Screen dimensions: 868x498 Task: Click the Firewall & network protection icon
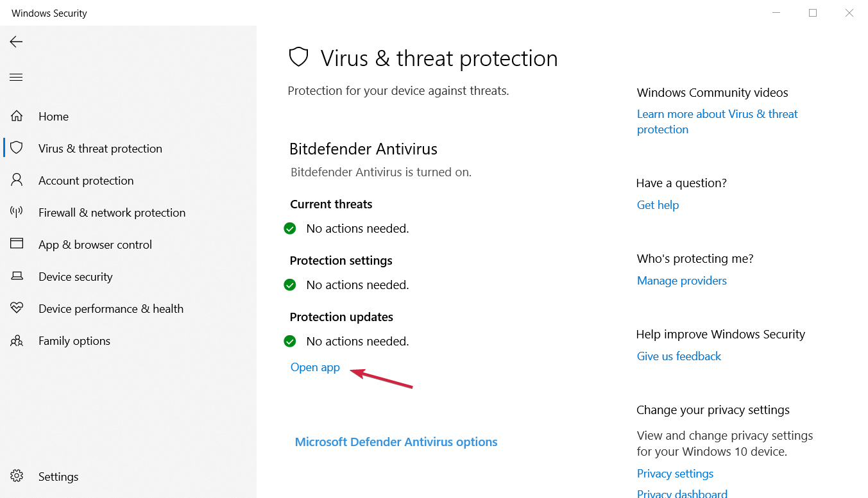pos(17,212)
